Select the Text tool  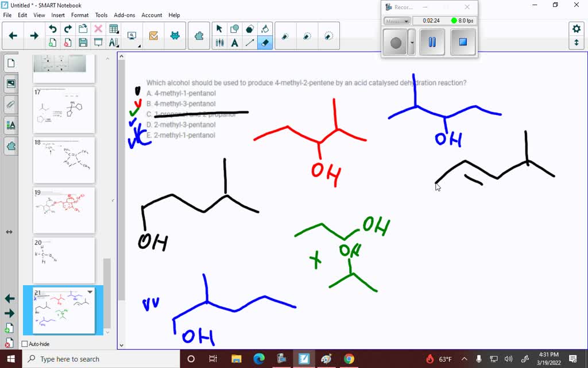click(x=234, y=42)
